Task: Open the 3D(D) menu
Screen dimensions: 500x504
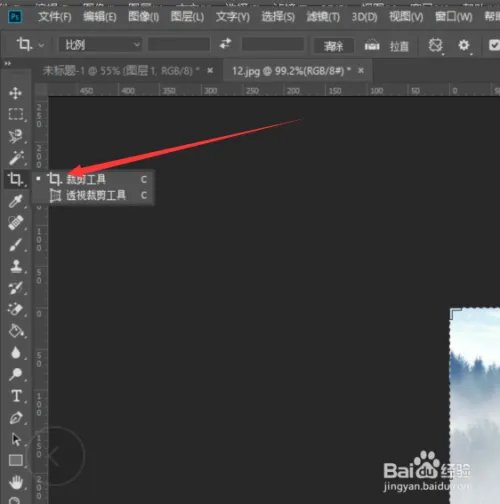Action: tap(364, 16)
